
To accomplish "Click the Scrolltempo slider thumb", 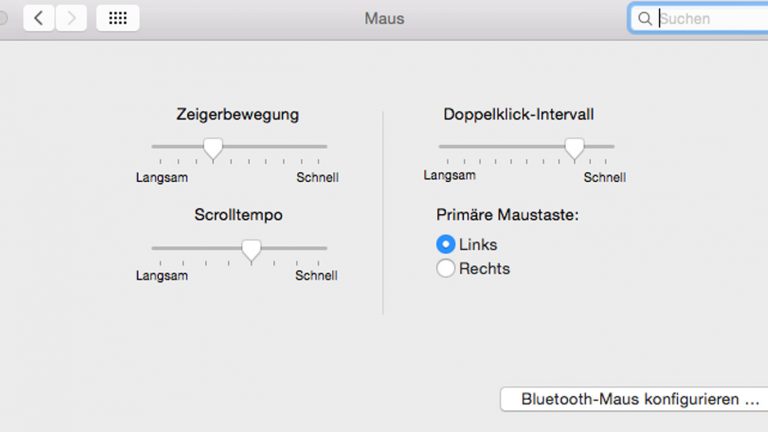I will point(252,250).
